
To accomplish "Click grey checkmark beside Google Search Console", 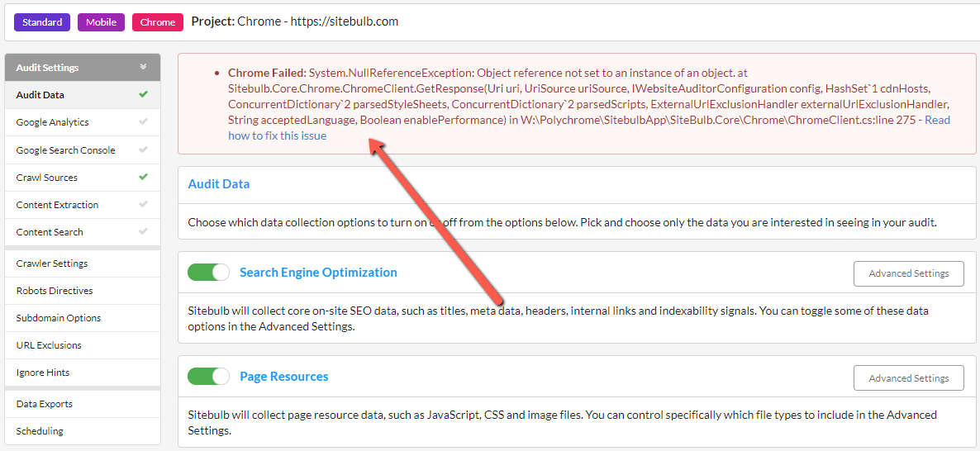I will tap(143, 150).
